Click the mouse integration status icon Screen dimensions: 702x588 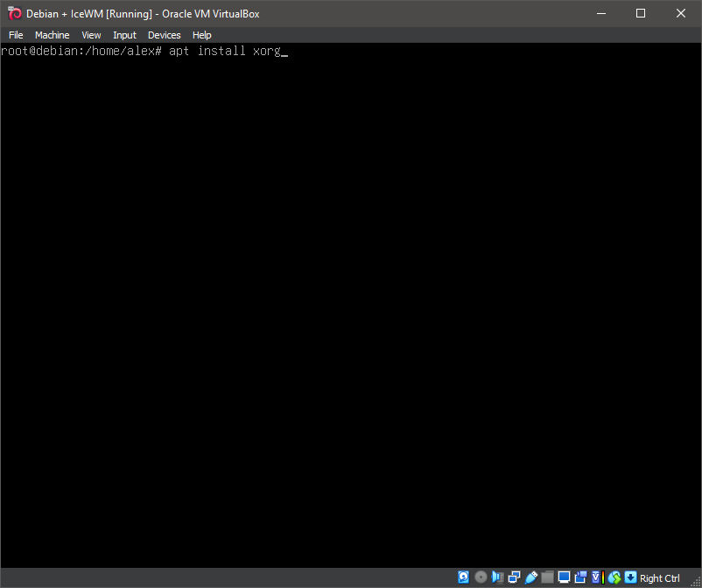614,577
